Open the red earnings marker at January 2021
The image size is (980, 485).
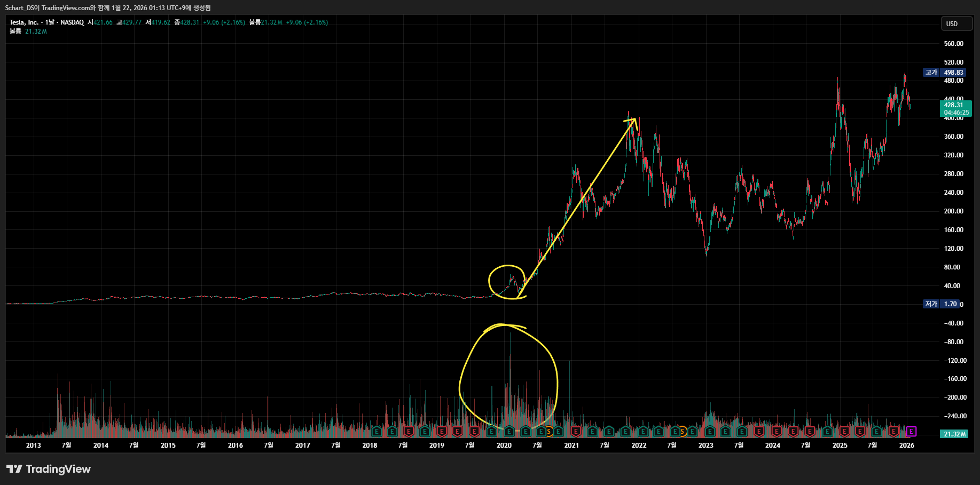576,432
